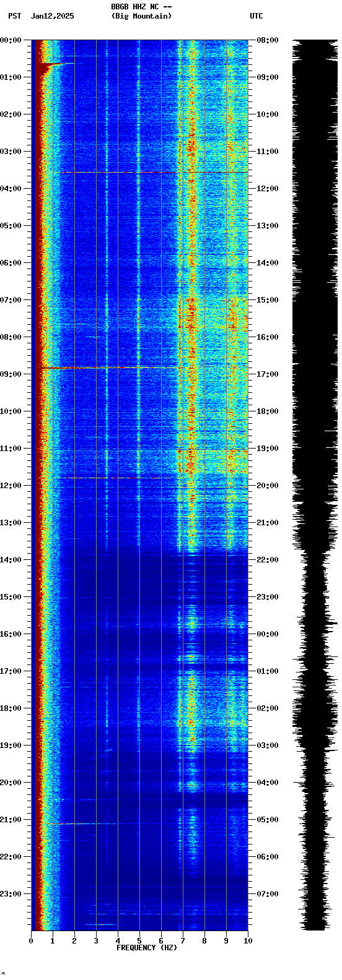Image resolution: width=342 pixels, height=980 pixels.
Task: Click the "UTC" timezone label
Action: click(256, 16)
